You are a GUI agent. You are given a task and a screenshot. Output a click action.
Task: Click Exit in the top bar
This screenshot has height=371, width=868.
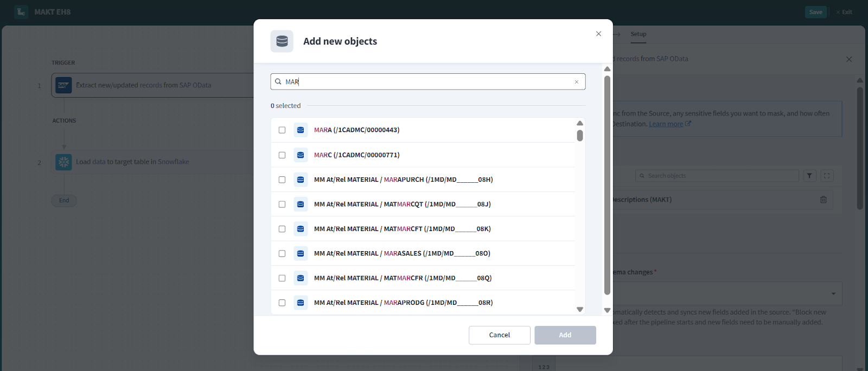coord(844,12)
